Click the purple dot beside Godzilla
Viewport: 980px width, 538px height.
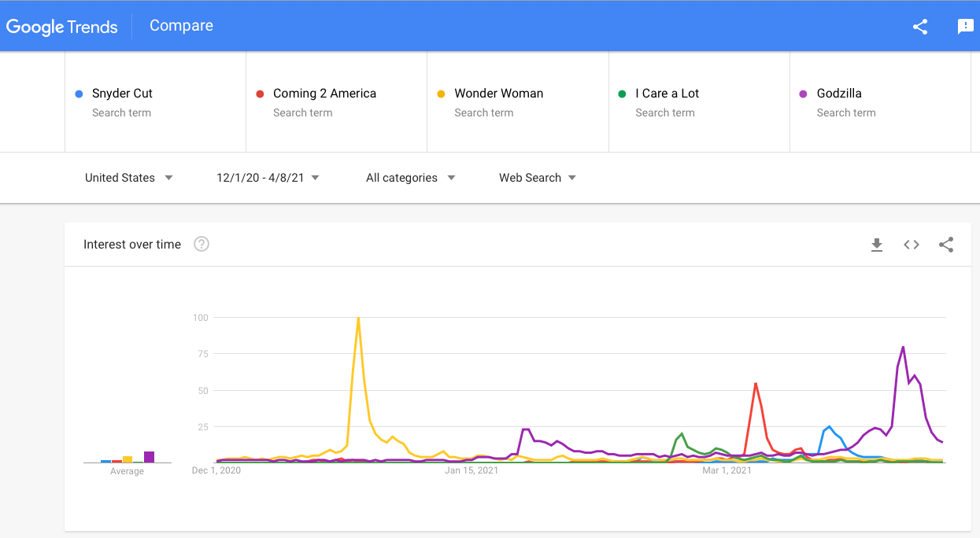click(x=804, y=94)
